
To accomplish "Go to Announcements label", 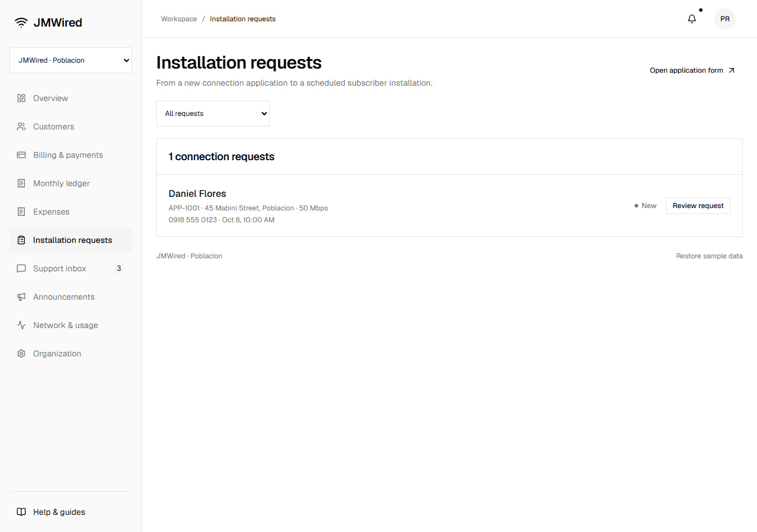I will 64,297.
